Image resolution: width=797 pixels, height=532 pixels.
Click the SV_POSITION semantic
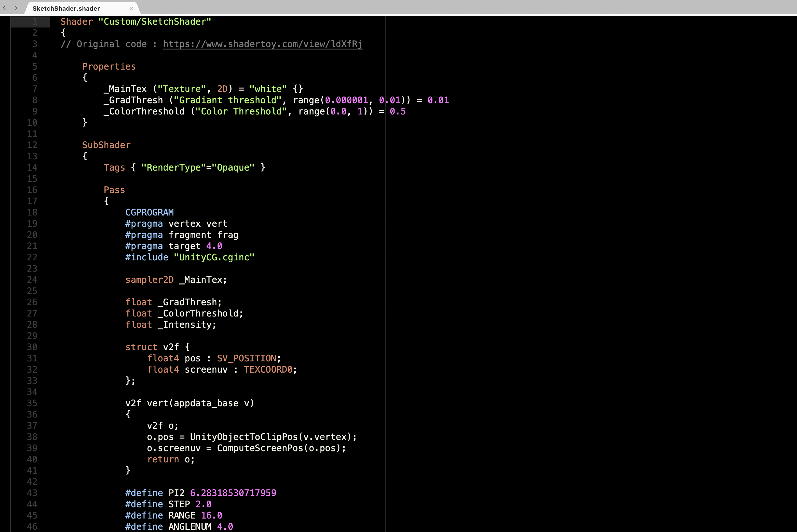(247, 358)
